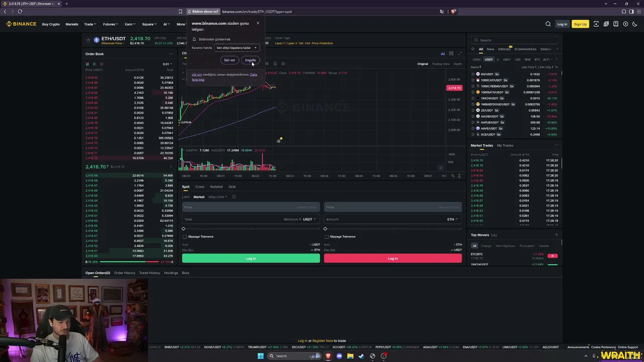Open the Order History tab
The height and width of the screenshot is (362, 644).
pyautogui.click(x=125, y=273)
